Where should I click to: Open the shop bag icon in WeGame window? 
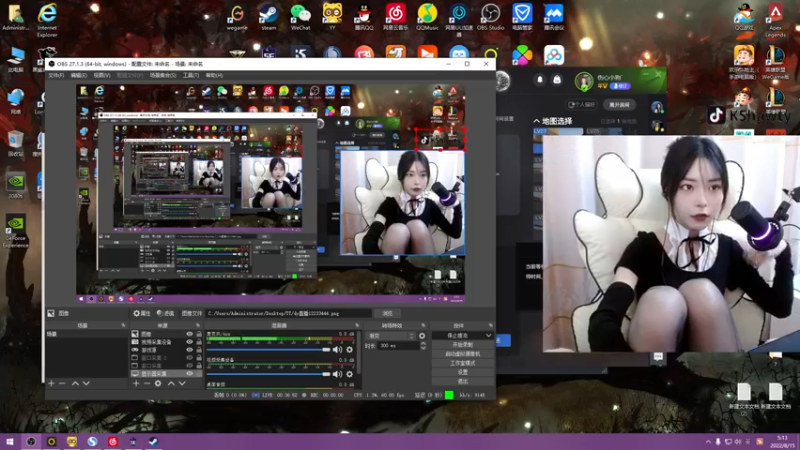coord(557,80)
